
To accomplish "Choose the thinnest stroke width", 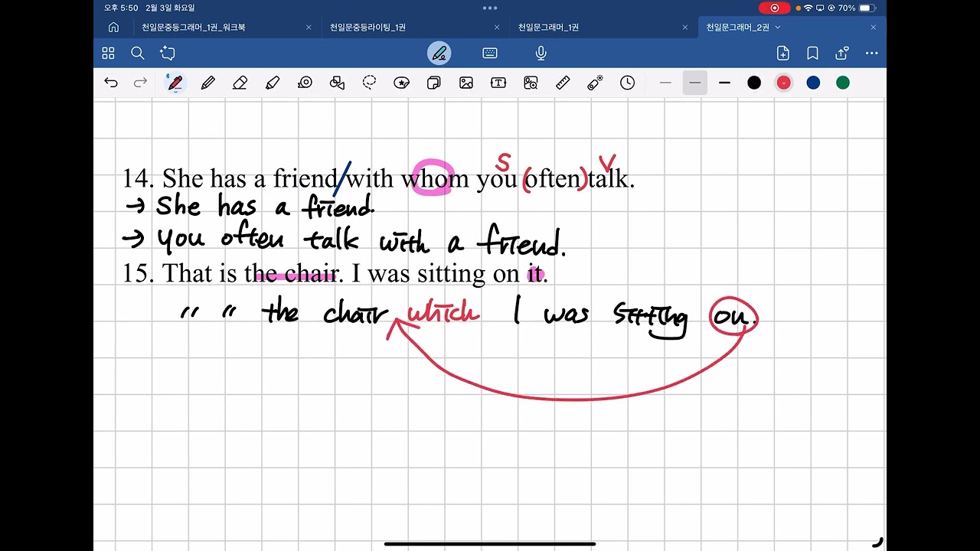I will [x=665, y=83].
